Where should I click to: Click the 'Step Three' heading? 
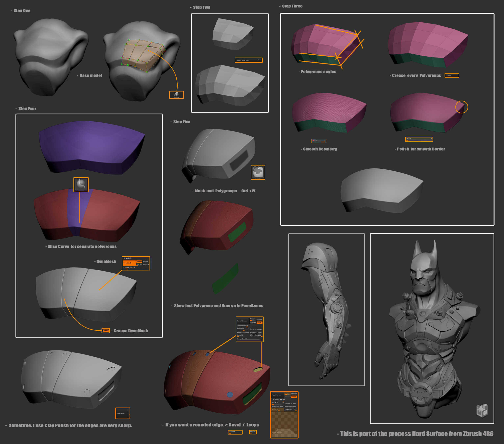[x=292, y=6]
